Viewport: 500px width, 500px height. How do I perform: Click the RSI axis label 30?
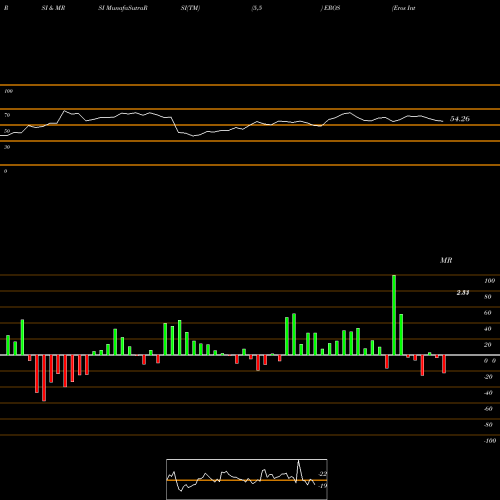click(x=7, y=147)
